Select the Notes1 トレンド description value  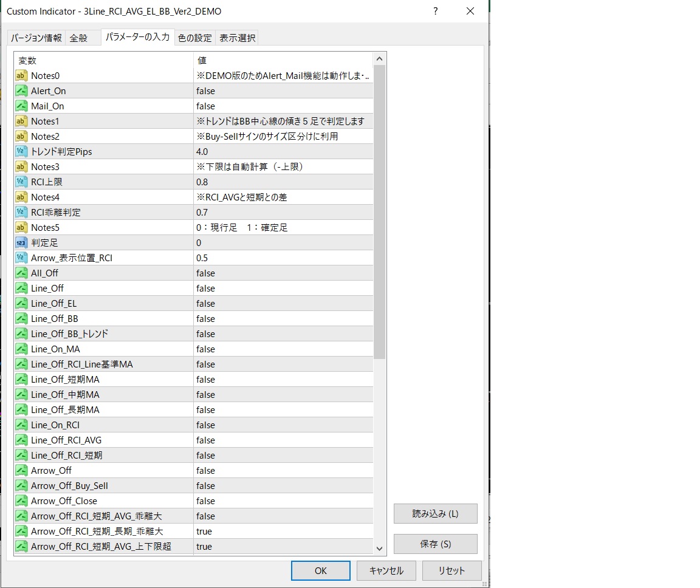[x=280, y=121]
